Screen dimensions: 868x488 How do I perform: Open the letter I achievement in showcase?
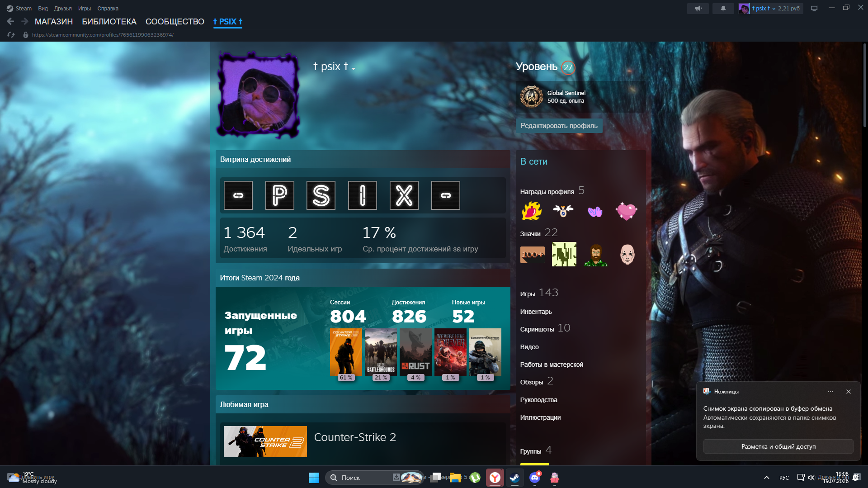click(363, 195)
